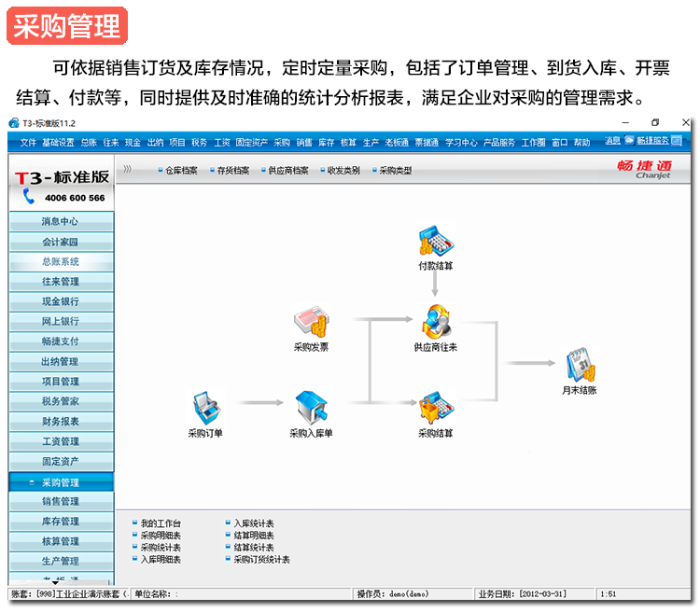Select 总账系统 in the sidebar
The height and width of the screenshot is (613, 700).
click(61, 262)
